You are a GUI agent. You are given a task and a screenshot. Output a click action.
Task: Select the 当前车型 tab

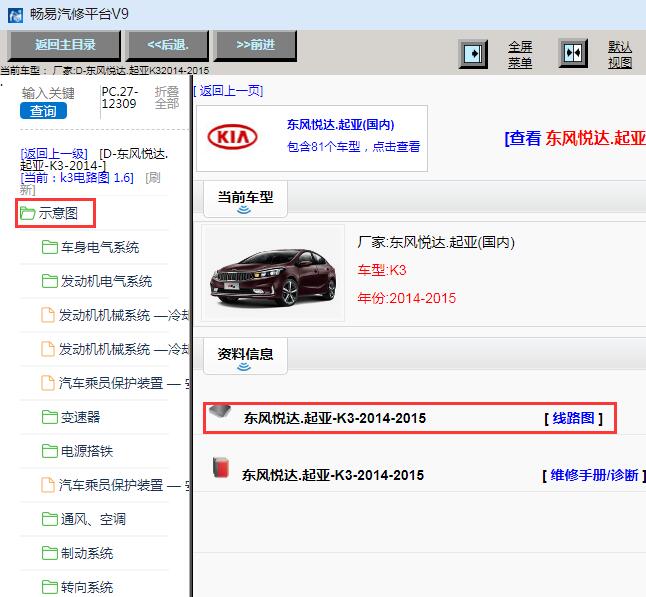pos(245,197)
